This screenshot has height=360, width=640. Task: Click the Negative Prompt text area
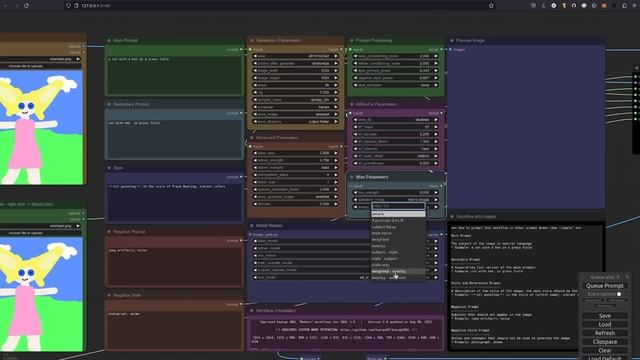[x=174, y=266]
